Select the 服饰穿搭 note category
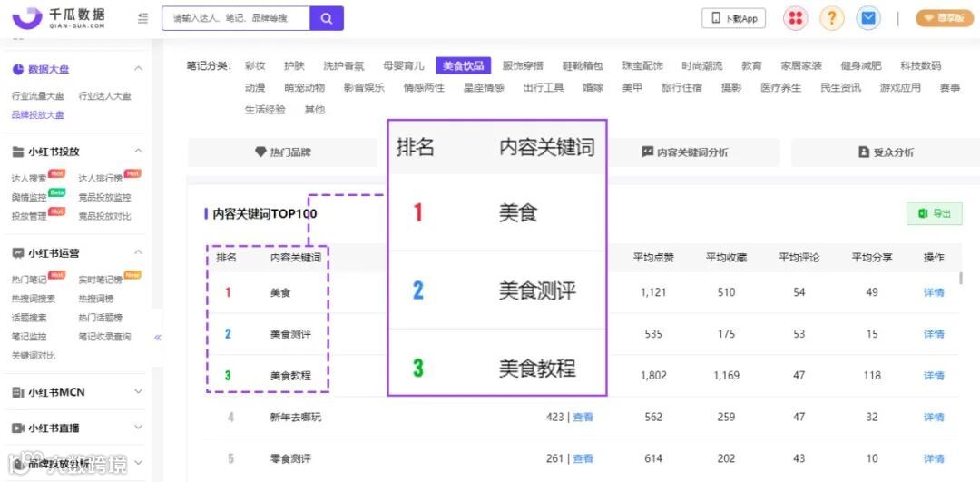The width and height of the screenshot is (980, 482). [524, 65]
